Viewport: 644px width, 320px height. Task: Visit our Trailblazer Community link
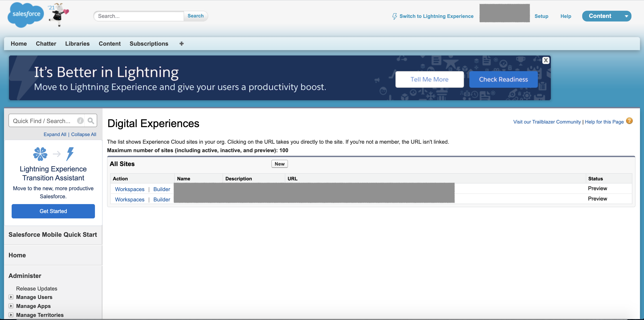tap(547, 122)
